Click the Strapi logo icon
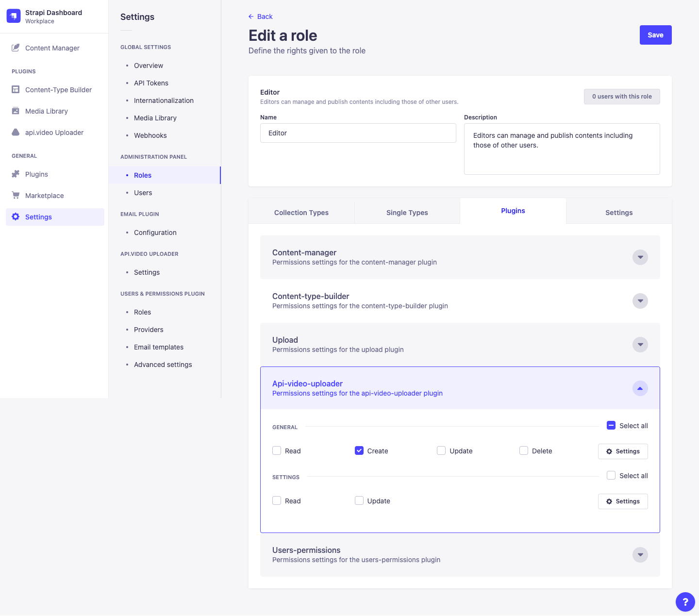Image resolution: width=699 pixels, height=616 pixels. pos(14,16)
